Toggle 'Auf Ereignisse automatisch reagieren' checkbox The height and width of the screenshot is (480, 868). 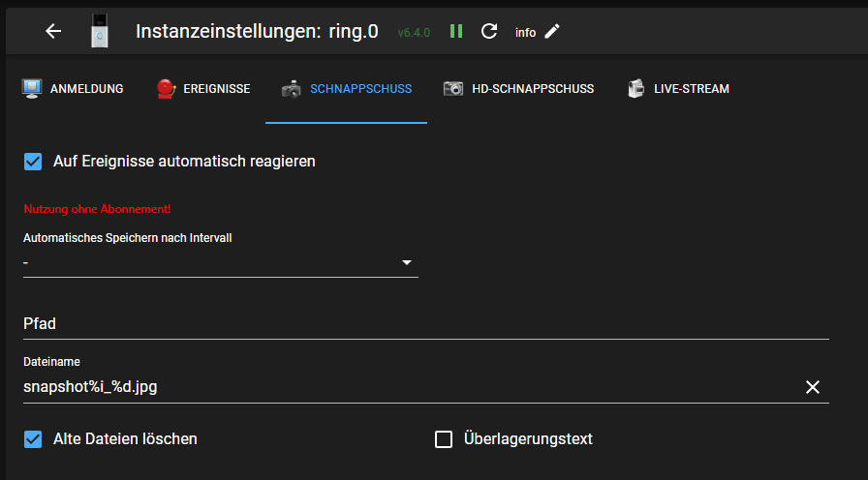[x=34, y=162]
